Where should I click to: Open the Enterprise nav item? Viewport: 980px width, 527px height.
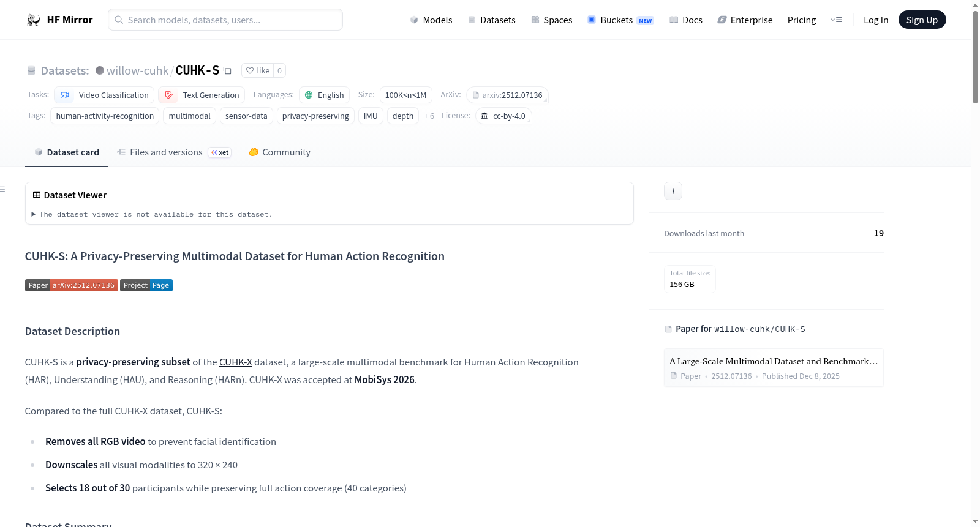tap(745, 20)
